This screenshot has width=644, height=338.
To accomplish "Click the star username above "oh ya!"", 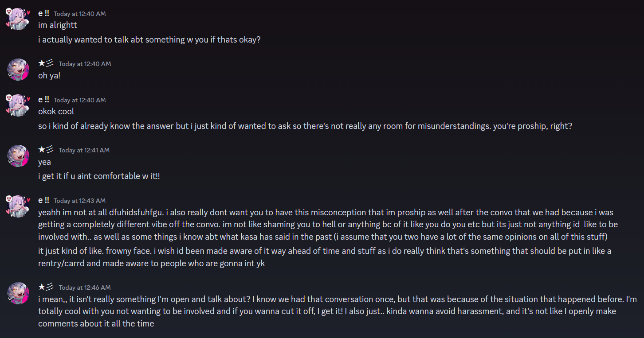I will 46,63.
